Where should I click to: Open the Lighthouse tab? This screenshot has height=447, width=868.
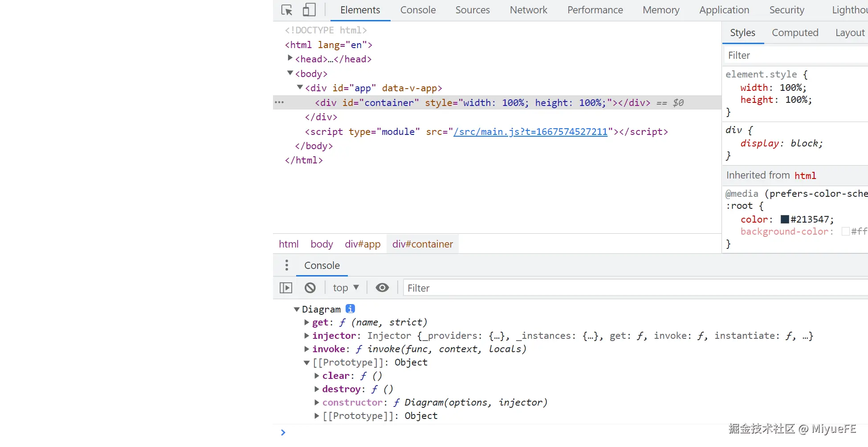click(x=850, y=10)
